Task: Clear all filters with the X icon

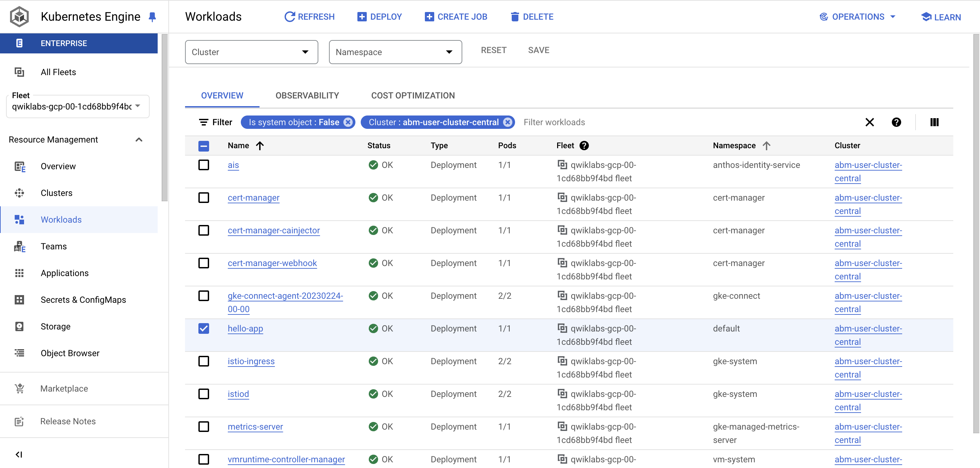Action: [x=870, y=122]
